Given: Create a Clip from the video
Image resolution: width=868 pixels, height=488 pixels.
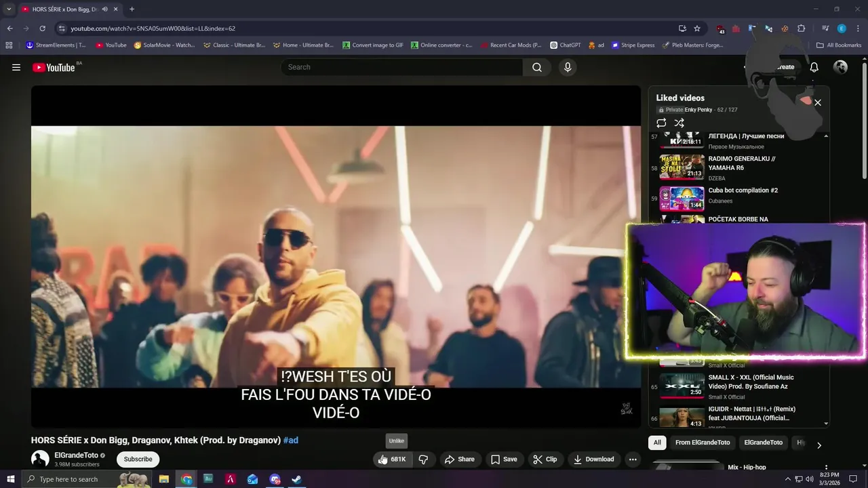Looking at the screenshot, I should coord(545,460).
